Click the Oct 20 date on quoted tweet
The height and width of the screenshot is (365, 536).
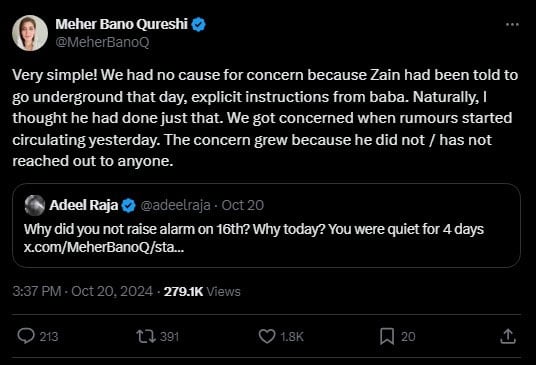[x=243, y=205]
